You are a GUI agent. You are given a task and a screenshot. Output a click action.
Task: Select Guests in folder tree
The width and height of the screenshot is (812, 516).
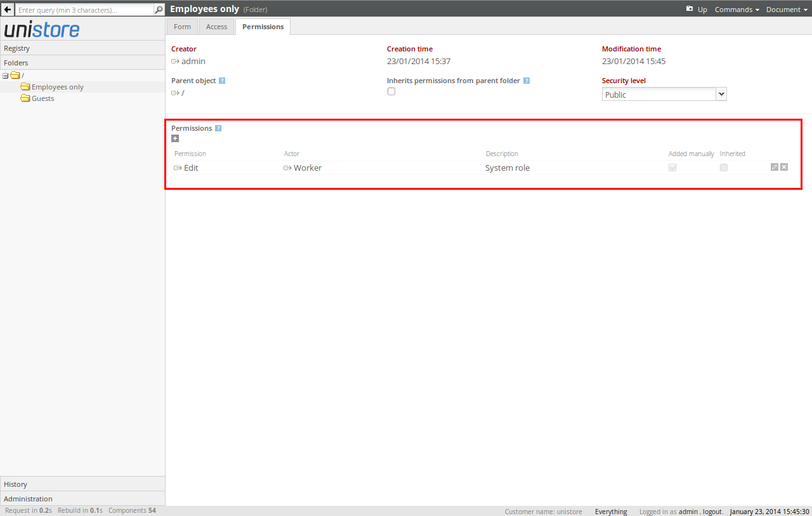[x=43, y=99]
